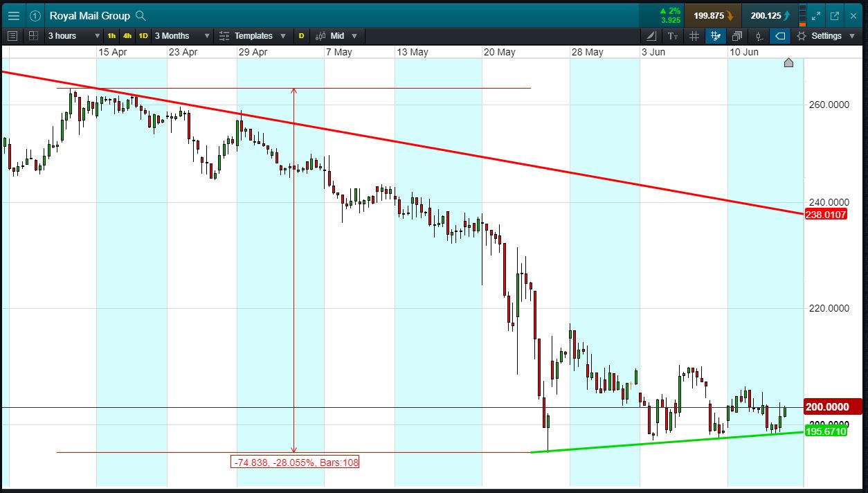Open the chart list panel icon
This screenshot has height=493, width=868.
[x=12, y=36]
